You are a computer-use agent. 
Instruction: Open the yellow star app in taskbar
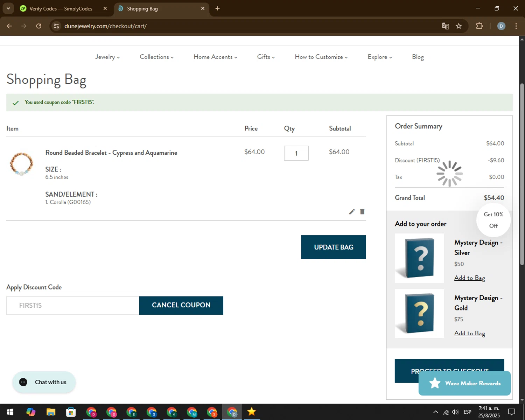(x=251, y=412)
